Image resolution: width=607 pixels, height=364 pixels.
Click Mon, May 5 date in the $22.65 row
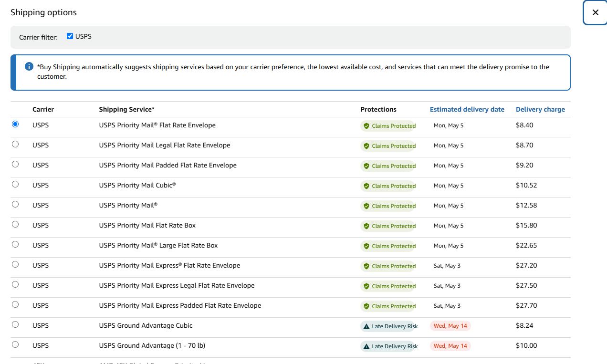(x=449, y=246)
